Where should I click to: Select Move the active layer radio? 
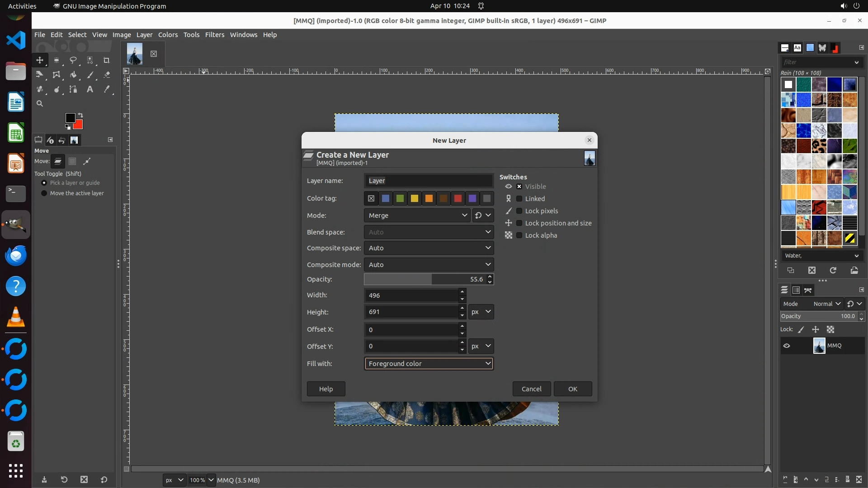tap(44, 193)
